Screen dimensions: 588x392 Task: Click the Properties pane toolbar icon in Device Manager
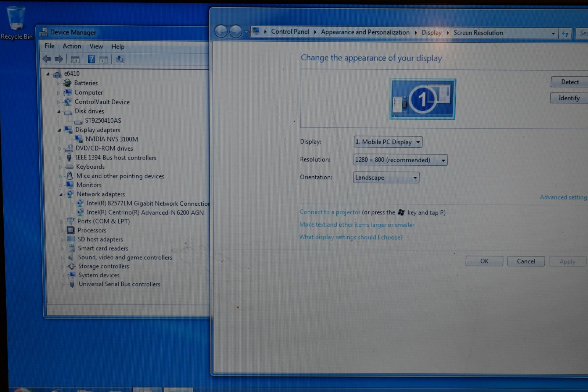[x=104, y=60]
